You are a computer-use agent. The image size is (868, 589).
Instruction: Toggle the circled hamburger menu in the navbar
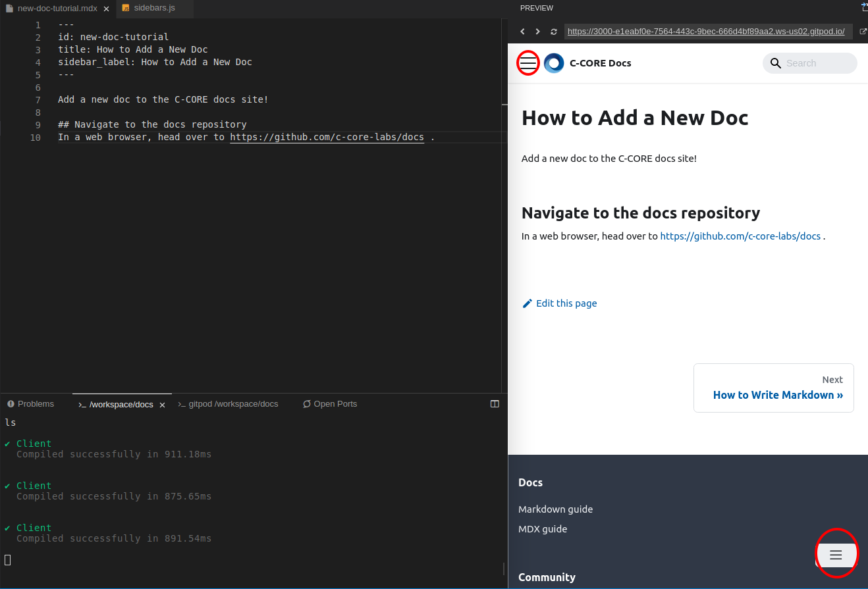(528, 63)
